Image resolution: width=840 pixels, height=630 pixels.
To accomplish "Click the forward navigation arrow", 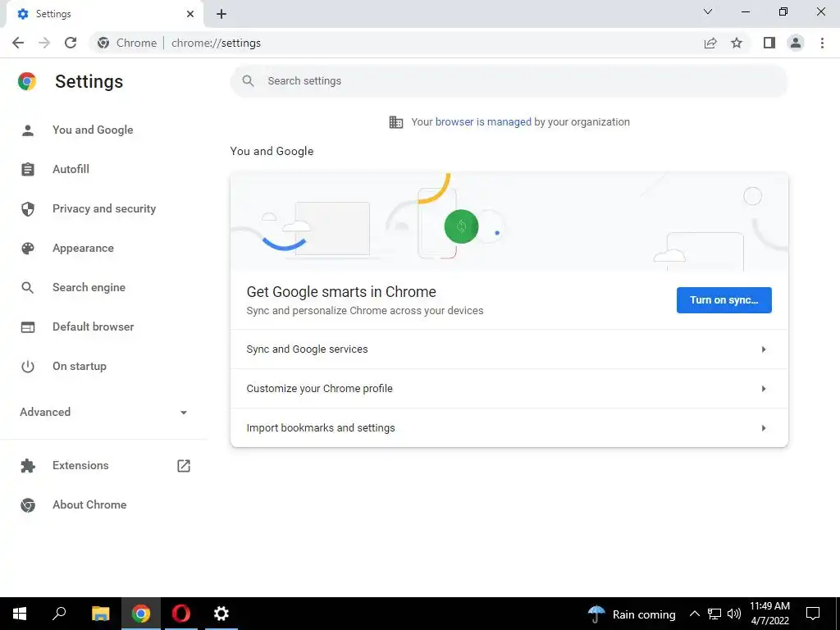I will tap(44, 43).
